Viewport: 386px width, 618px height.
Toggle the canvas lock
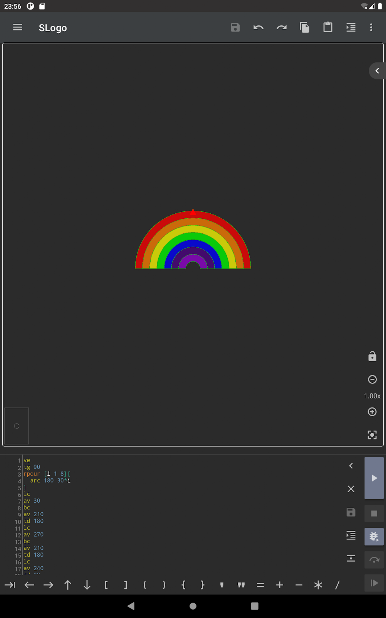[372, 356]
